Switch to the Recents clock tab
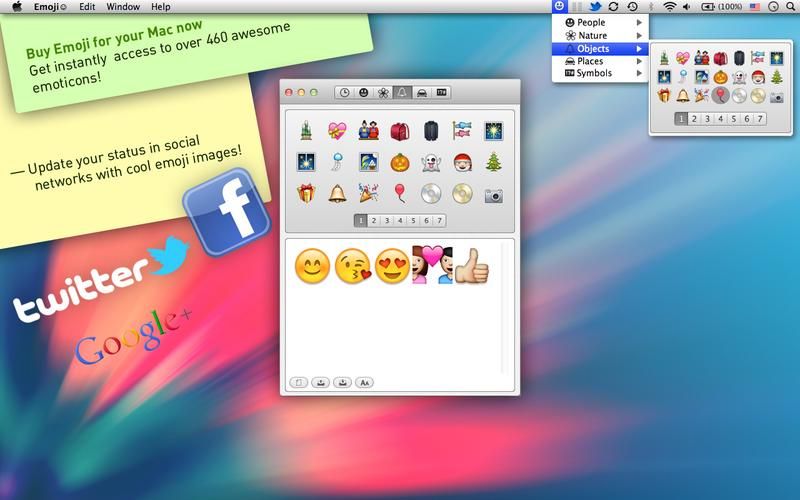 click(345, 92)
